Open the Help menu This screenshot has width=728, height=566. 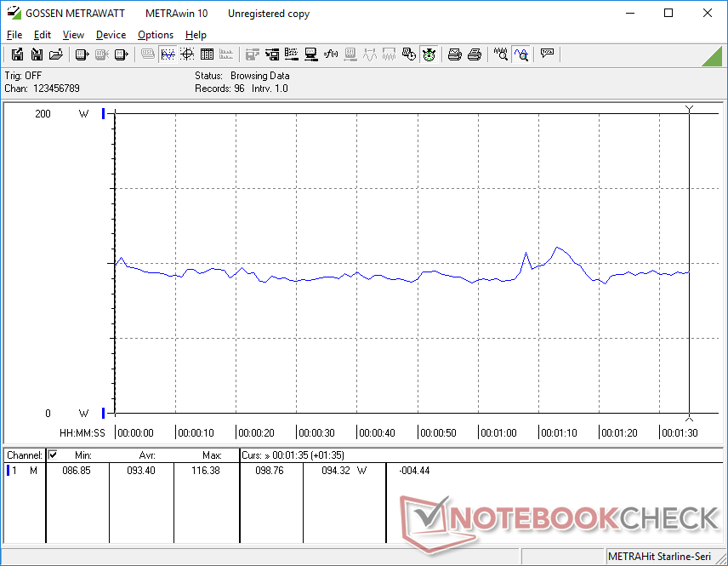coord(196,35)
